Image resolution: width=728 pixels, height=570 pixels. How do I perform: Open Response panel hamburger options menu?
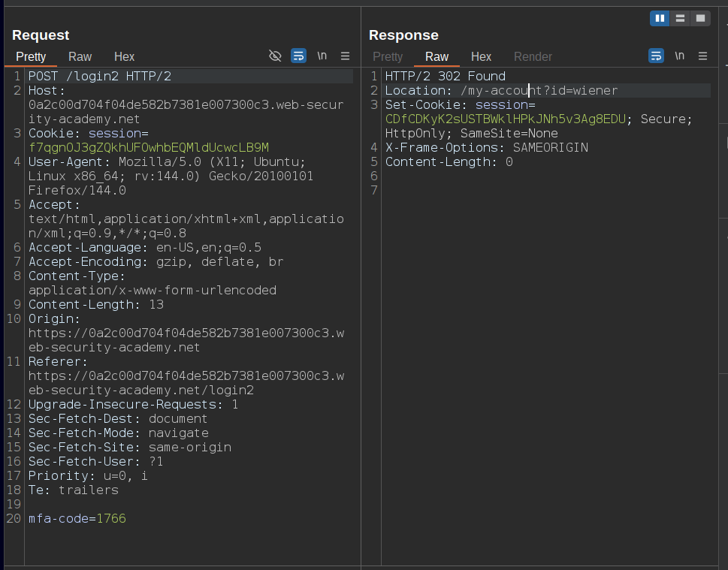(703, 56)
